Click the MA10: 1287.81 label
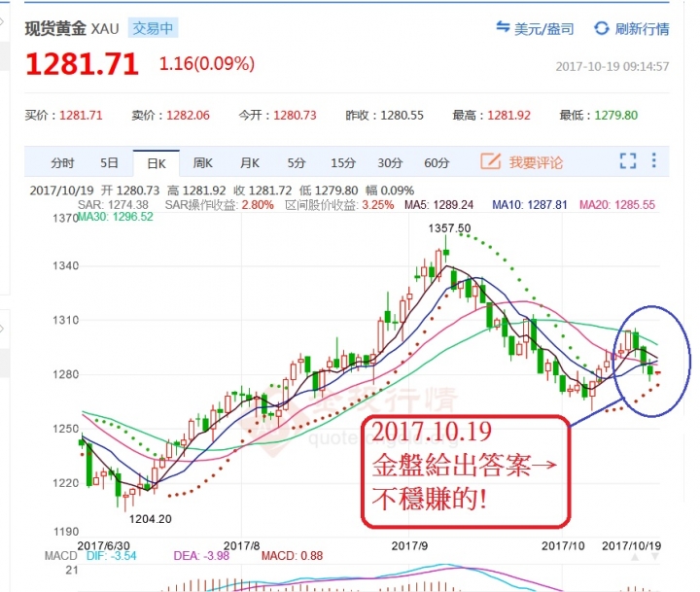 coord(530,205)
